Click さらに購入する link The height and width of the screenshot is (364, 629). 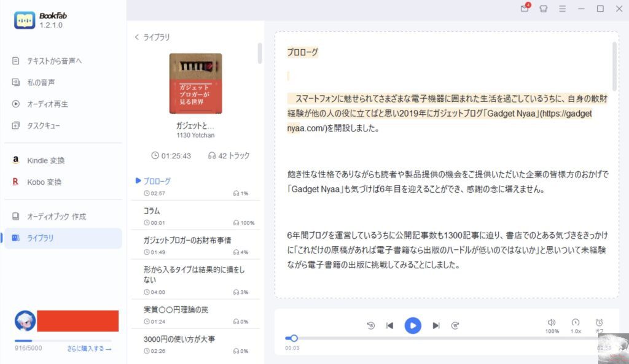89,349
